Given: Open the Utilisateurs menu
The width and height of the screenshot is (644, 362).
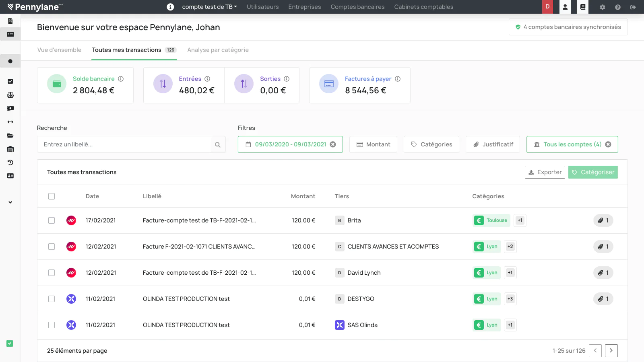Looking at the screenshot, I should [x=262, y=7].
